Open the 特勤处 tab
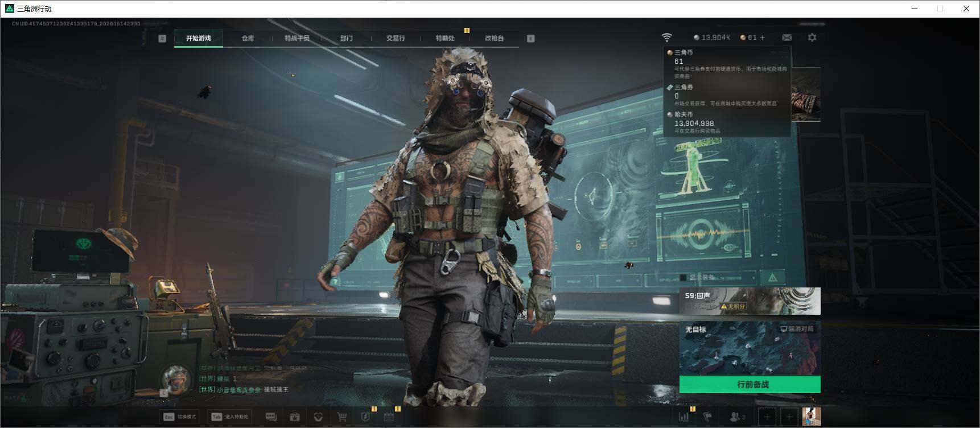The width and height of the screenshot is (980, 428). click(x=445, y=38)
